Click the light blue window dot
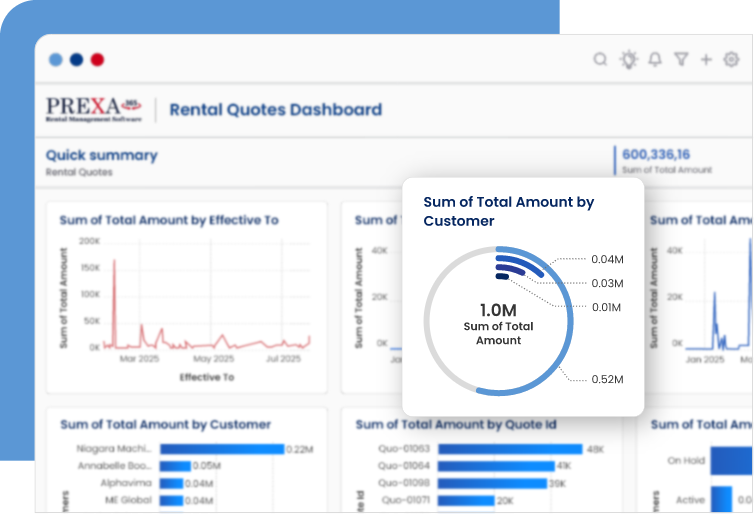754x514 pixels. pos(55,60)
